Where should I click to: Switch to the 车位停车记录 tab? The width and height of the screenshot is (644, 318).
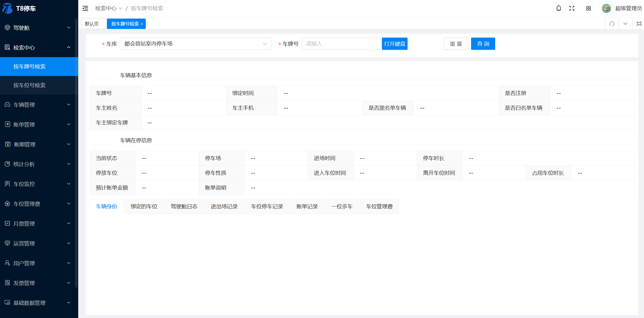click(x=267, y=206)
